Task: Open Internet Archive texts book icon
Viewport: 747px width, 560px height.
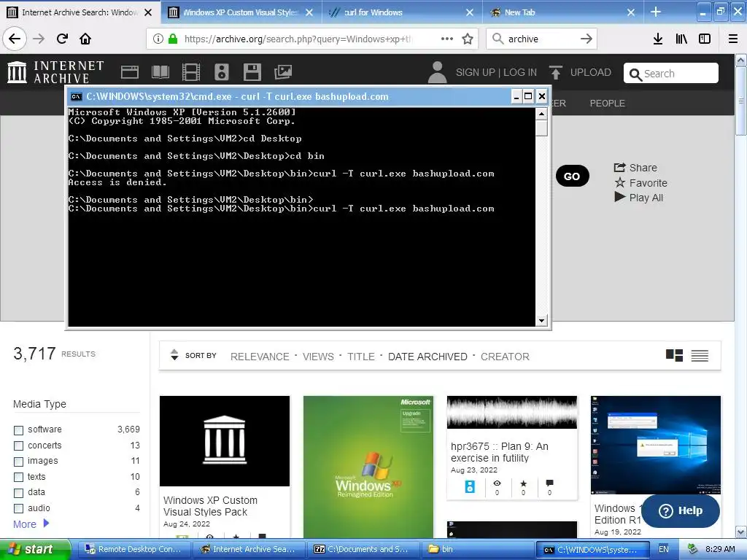Action: pos(160,72)
